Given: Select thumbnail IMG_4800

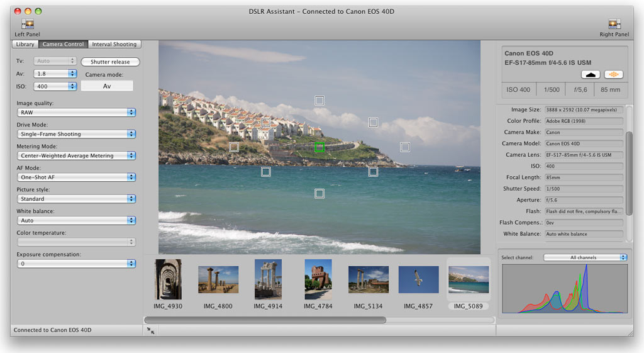Looking at the screenshot, I should coord(218,279).
